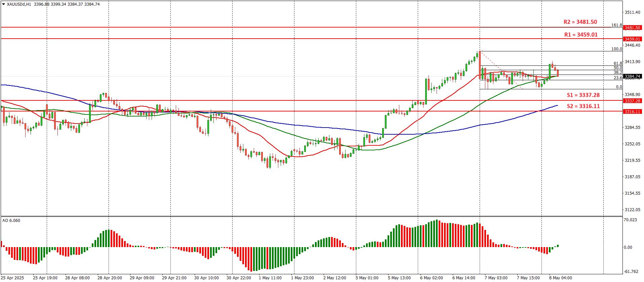Viewport: 644px width, 282px height.
Task: Click the S1 = 3337.28 support label
Action: pyautogui.click(x=583, y=95)
